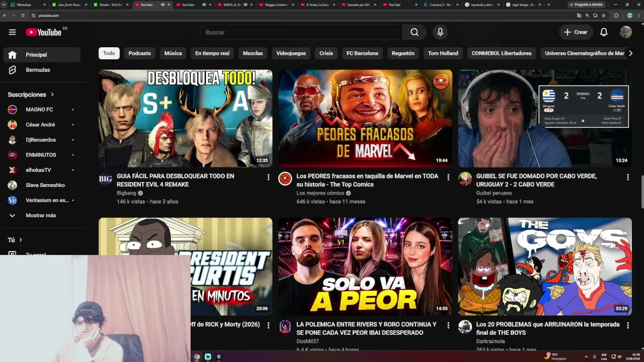Image resolution: width=644 pixels, height=362 pixels.
Task: Play THE BOYS 20 problemas thumbnail
Action: pyautogui.click(x=545, y=266)
